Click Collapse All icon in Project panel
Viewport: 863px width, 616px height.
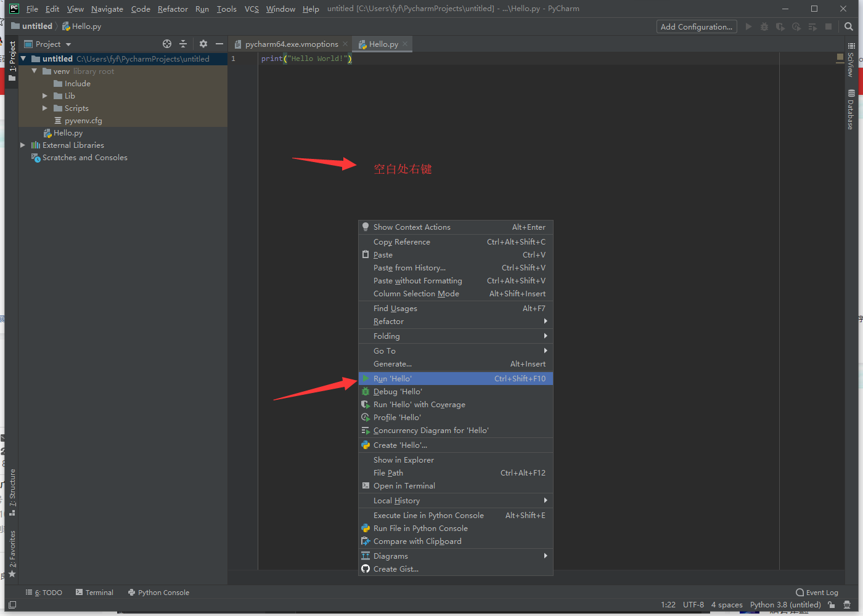click(x=182, y=44)
